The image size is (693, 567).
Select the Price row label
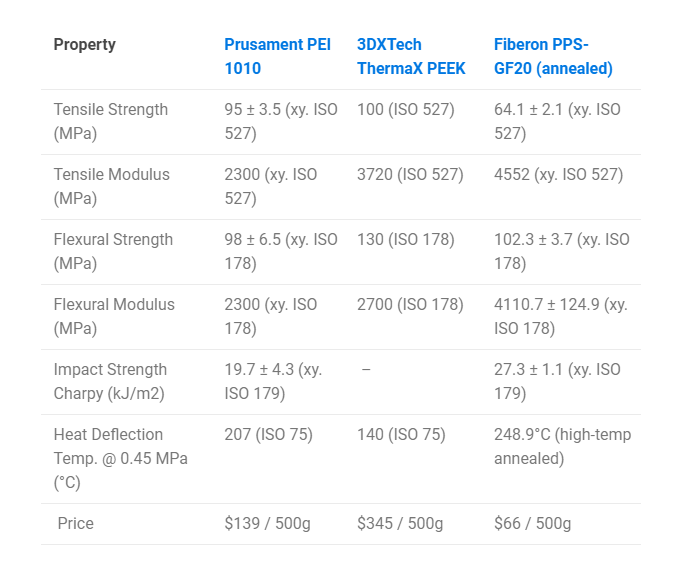point(77,523)
